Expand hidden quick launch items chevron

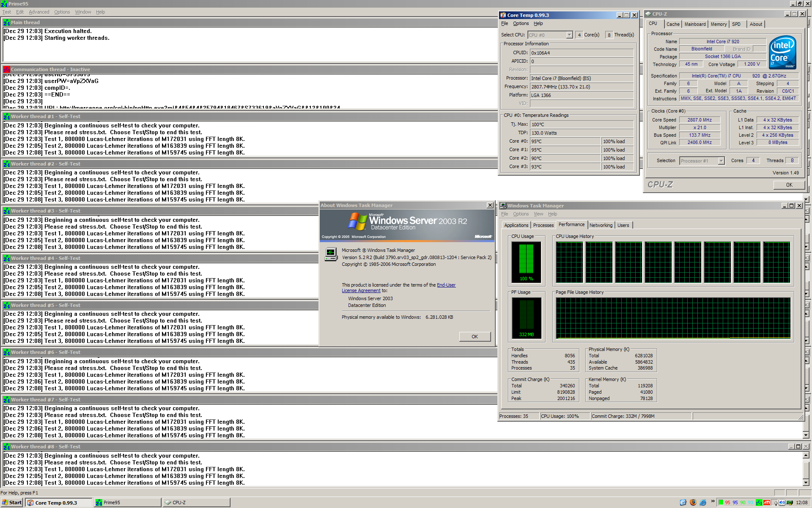pyautogui.click(x=713, y=501)
